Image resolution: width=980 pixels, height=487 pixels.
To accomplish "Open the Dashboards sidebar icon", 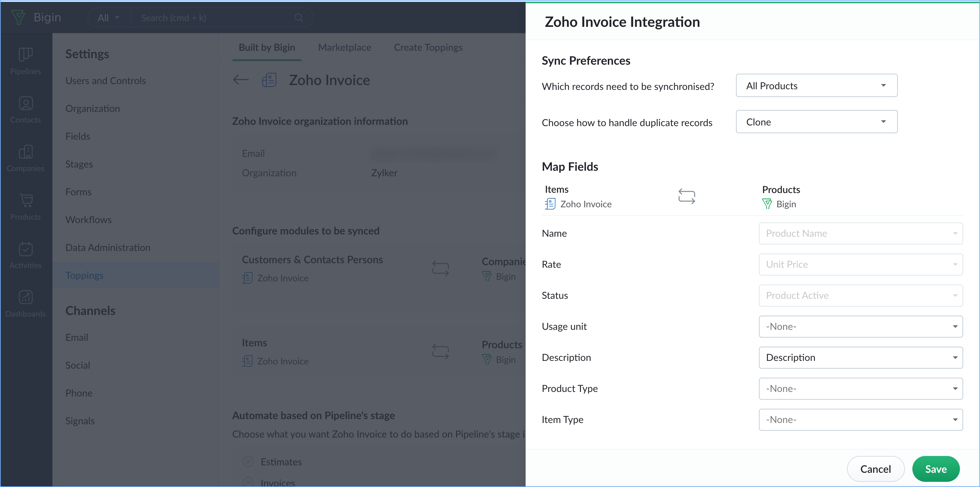I will tap(26, 297).
